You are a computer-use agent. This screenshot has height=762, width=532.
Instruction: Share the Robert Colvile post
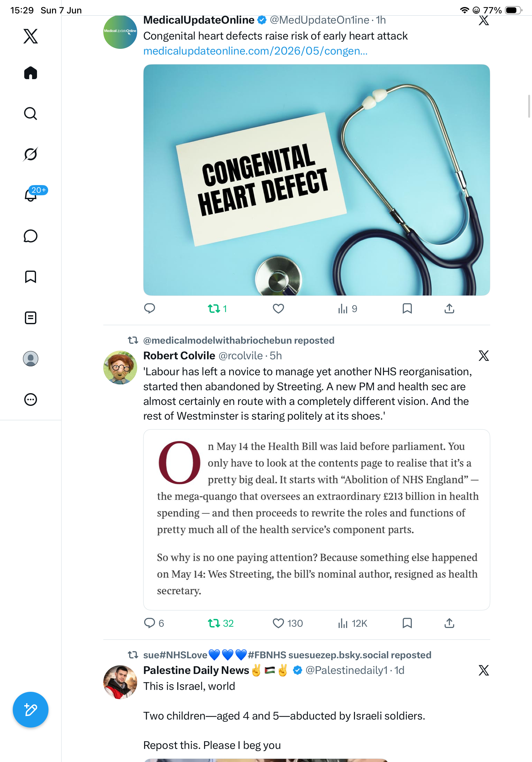tap(449, 623)
